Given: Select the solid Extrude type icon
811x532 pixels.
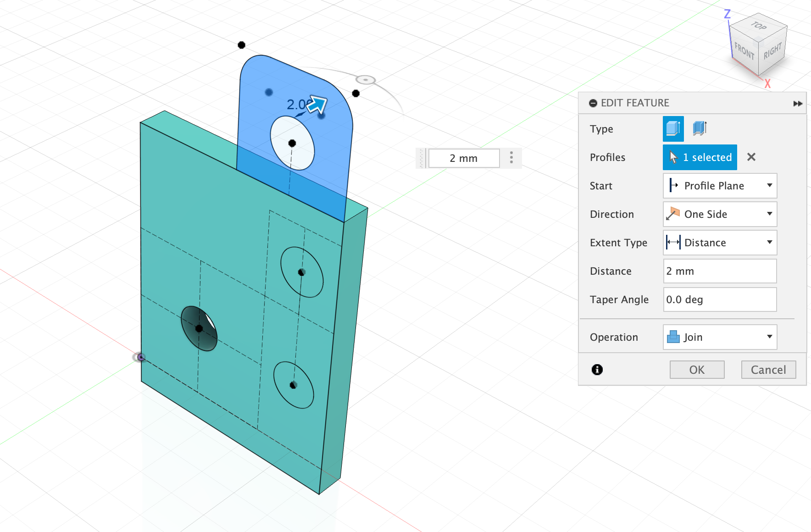Looking at the screenshot, I should 673,129.
